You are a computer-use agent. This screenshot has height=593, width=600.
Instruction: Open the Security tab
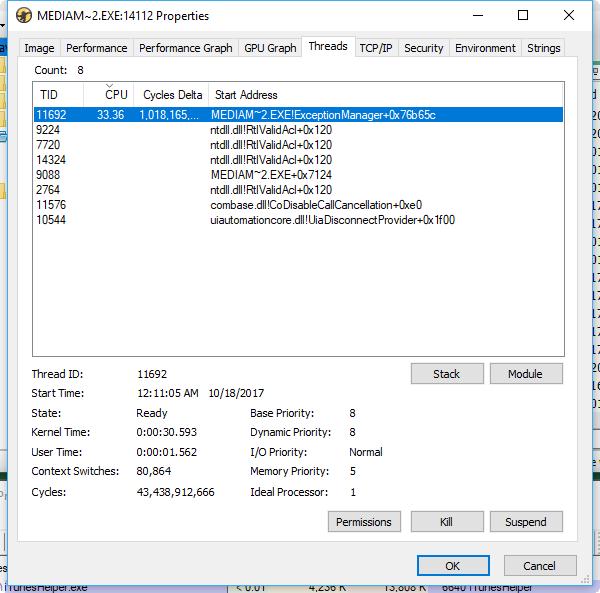tap(423, 48)
